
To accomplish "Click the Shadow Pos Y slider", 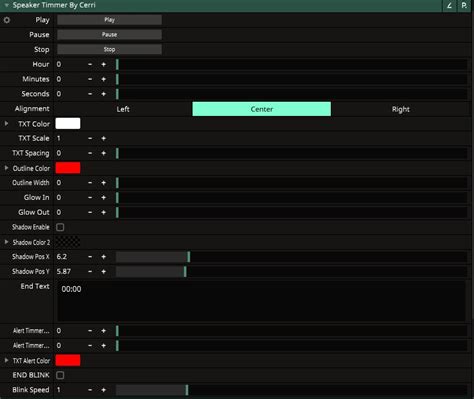I will [x=292, y=272].
